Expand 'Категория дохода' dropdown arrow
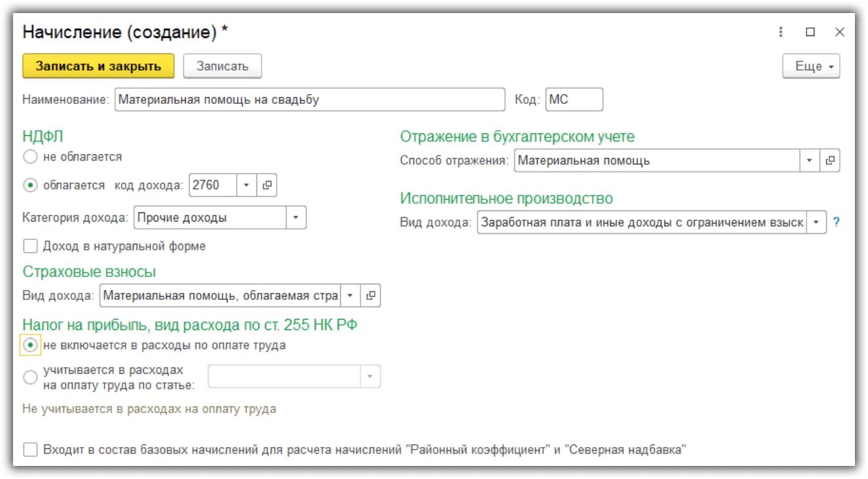The image size is (868, 479). [296, 218]
